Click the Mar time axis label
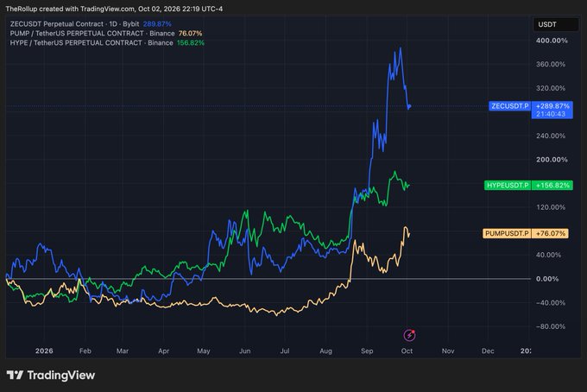587x392 pixels. point(123,351)
